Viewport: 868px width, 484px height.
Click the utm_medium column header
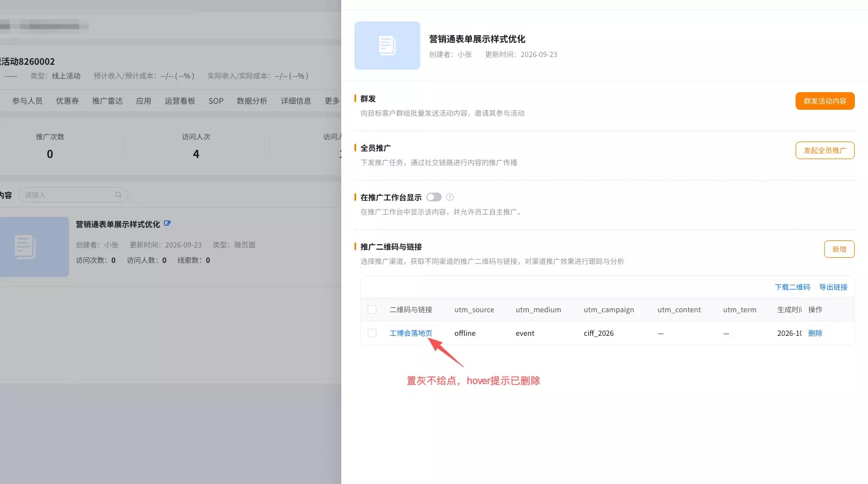(538, 309)
